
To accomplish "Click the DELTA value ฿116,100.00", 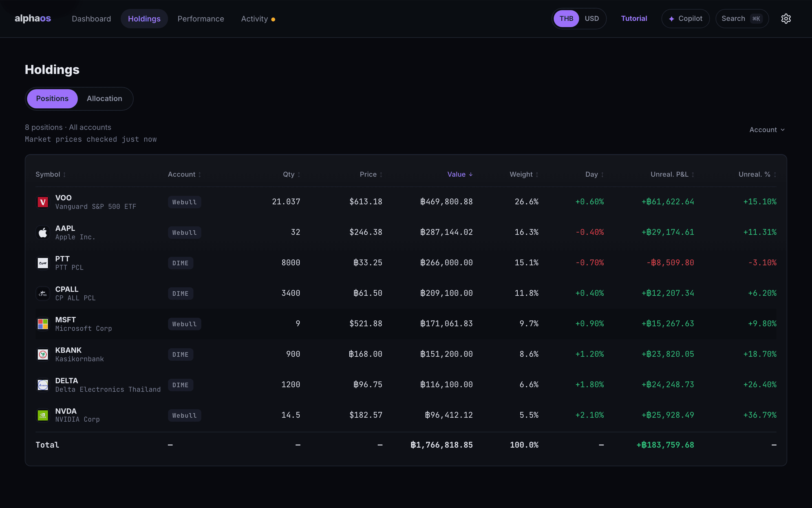I will pyautogui.click(x=446, y=384).
